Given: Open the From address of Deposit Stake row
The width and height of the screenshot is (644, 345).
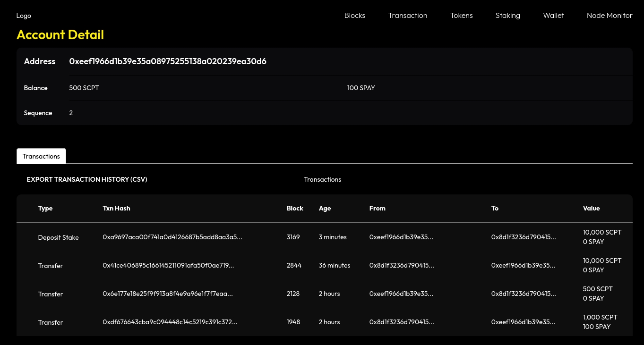Looking at the screenshot, I should (401, 237).
